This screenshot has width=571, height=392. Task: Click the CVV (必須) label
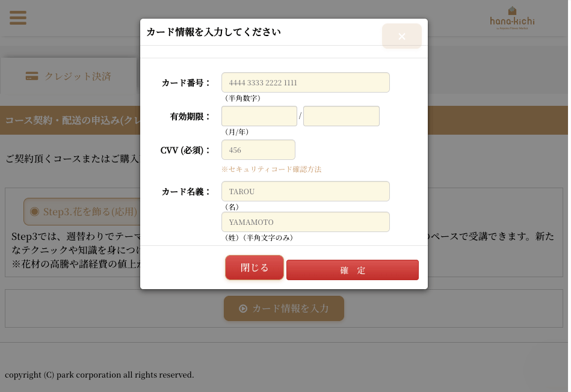point(186,150)
